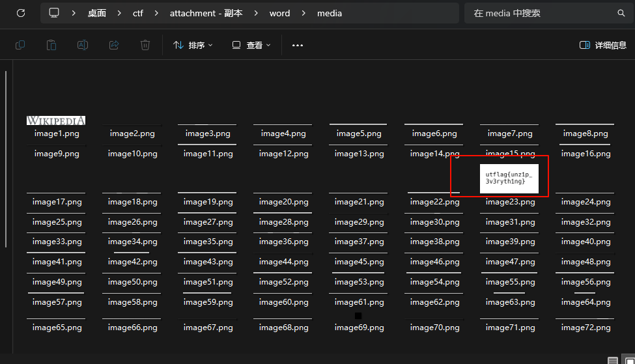
Task: Switch to large thumbnails view icon
Action: [630, 360]
